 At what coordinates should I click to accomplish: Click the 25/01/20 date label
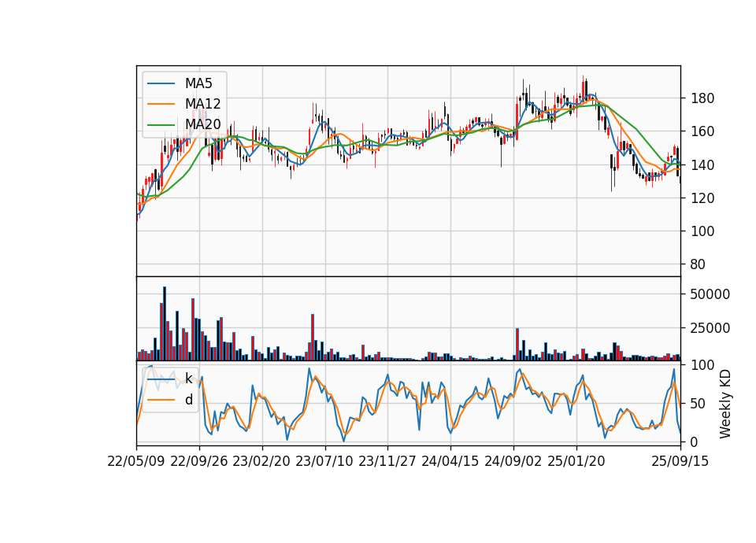[x=576, y=461]
